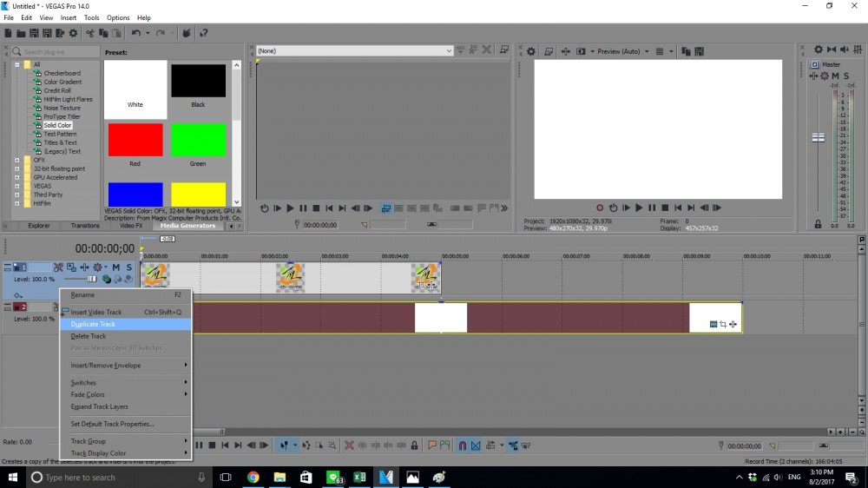868x488 pixels.
Task: Solo the Master bus with S
Action: pyautogui.click(x=845, y=76)
